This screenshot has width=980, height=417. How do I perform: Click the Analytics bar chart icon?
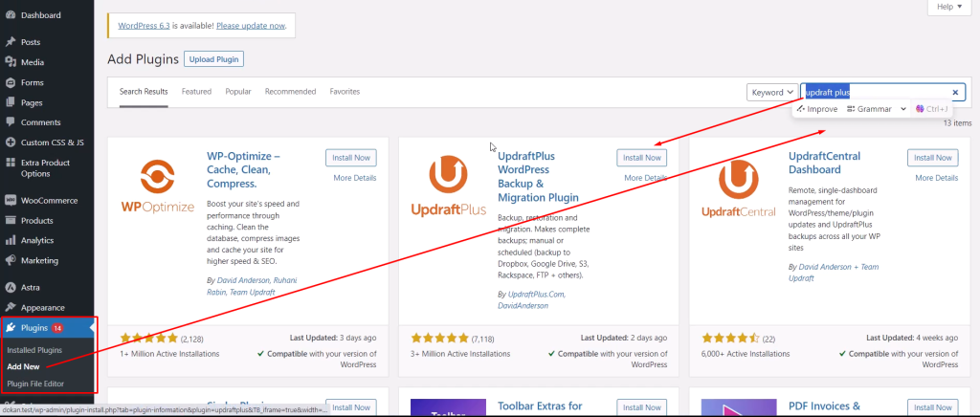click(10, 240)
